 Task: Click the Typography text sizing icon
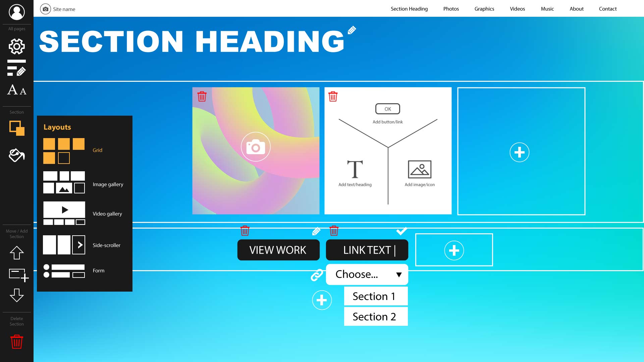coord(16,90)
